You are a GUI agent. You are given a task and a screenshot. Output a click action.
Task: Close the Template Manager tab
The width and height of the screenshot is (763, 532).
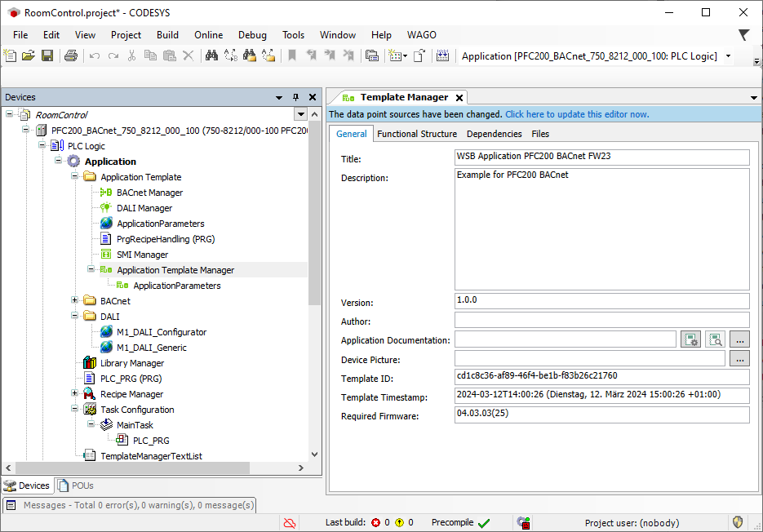click(459, 98)
